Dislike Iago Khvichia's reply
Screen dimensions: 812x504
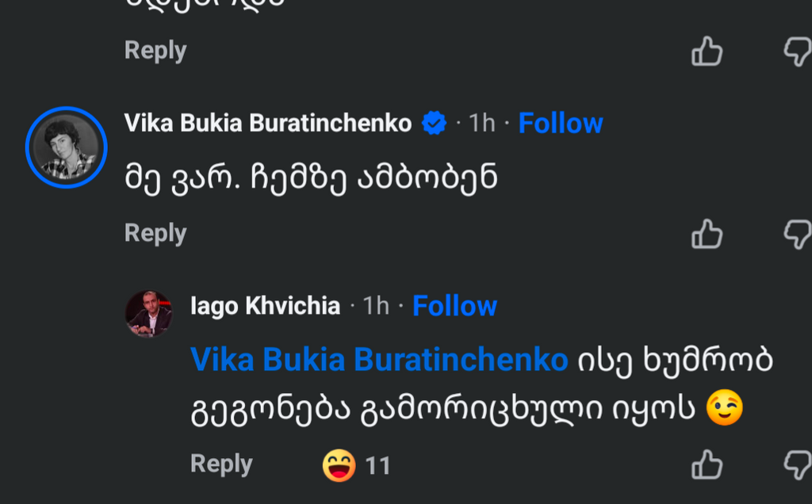tap(798, 464)
